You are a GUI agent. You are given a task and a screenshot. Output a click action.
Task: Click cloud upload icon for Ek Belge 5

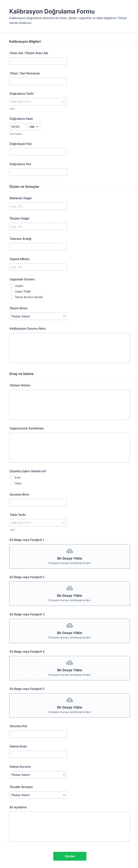70,700
